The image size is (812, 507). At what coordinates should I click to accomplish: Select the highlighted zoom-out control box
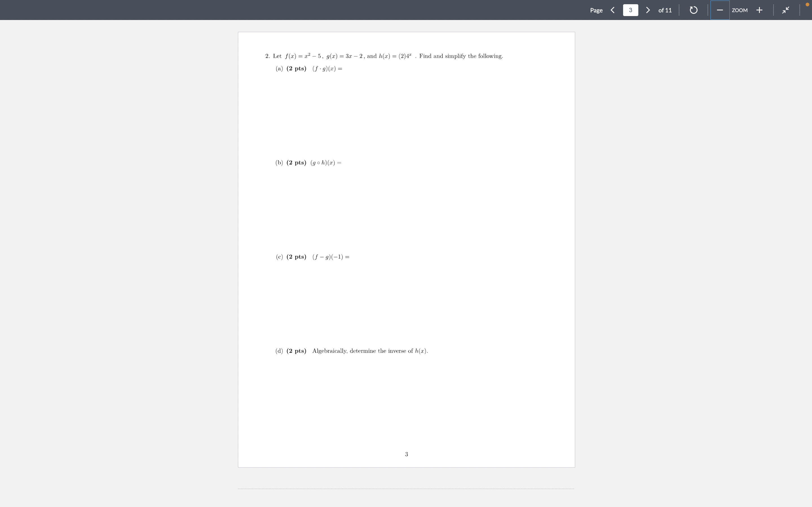pos(720,10)
